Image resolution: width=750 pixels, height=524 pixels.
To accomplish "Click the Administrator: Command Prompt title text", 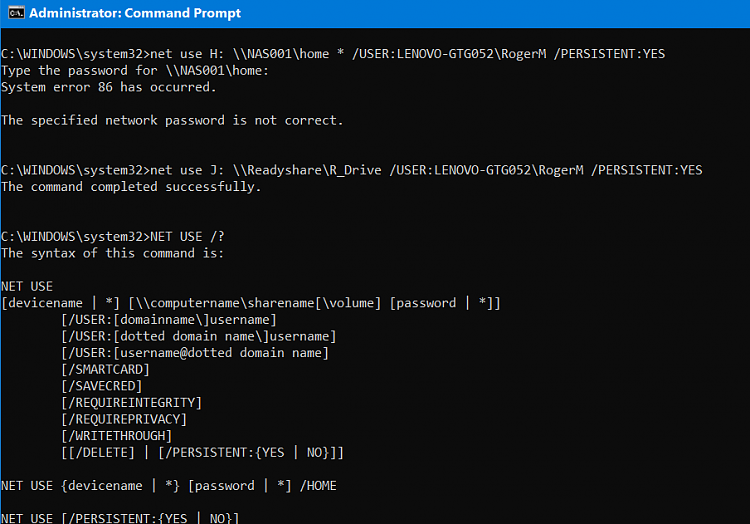I will 135,13.
